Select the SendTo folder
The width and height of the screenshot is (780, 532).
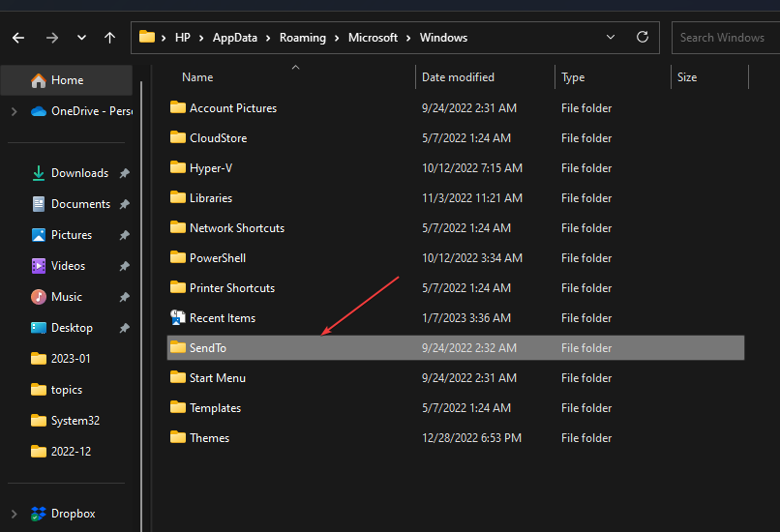click(208, 348)
